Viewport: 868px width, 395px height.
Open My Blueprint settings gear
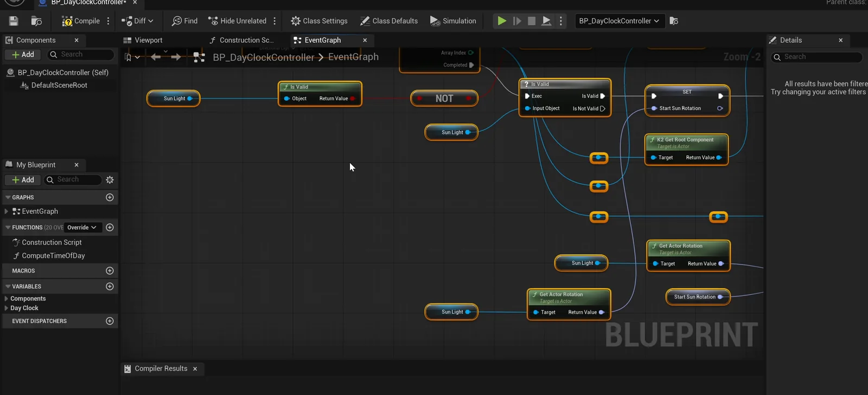pos(110,180)
